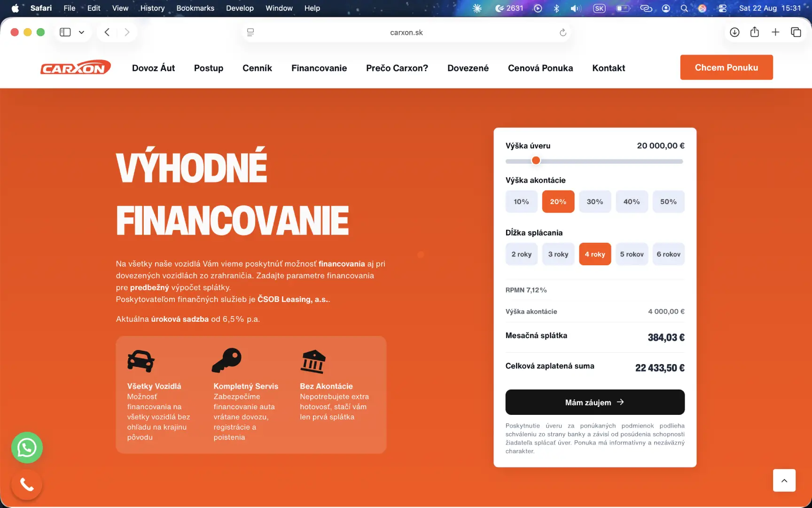Viewport: 812px width, 508px height.
Task: Select 30% down payment option
Action: click(595, 201)
